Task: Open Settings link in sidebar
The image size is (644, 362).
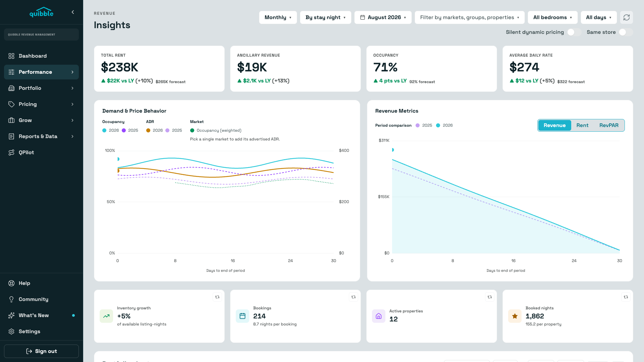Action: (x=41, y=331)
